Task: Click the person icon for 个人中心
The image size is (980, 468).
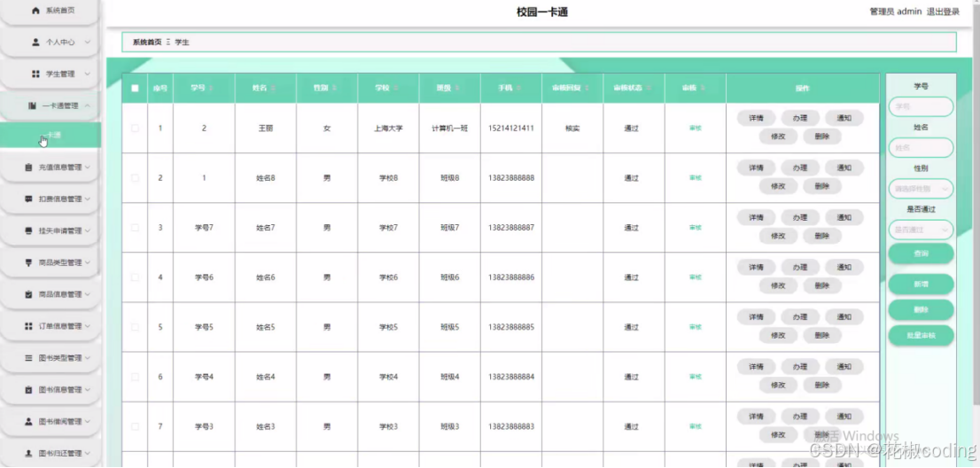Action: pos(35,42)
